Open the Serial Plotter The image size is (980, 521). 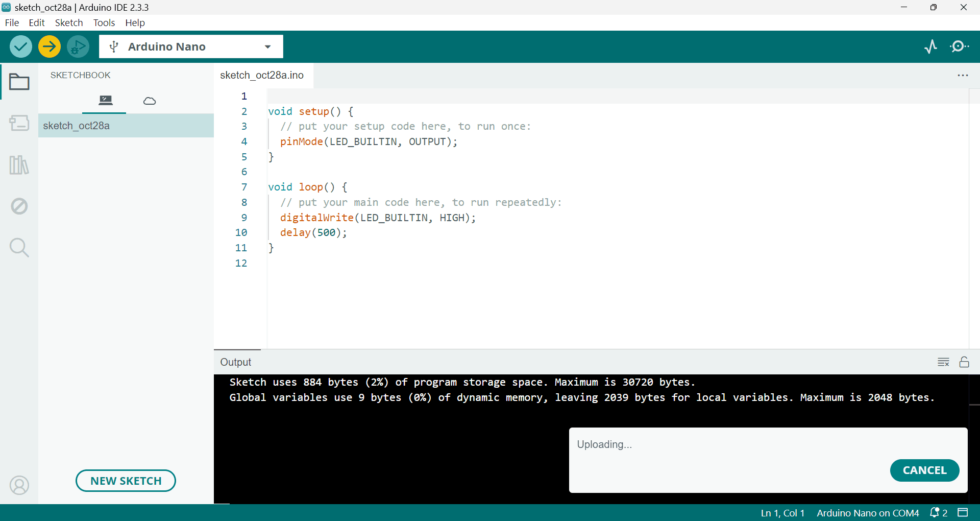click(x=930, y=47)
